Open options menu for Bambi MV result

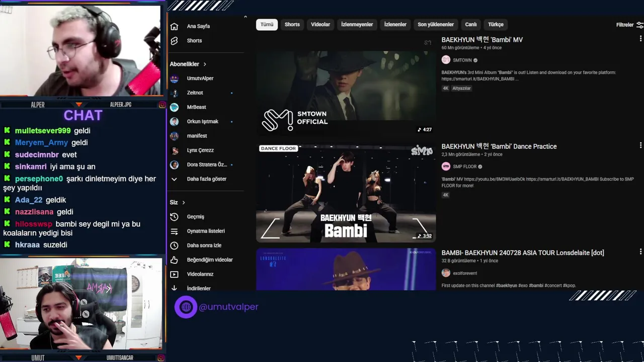click(x=640, y=39)
